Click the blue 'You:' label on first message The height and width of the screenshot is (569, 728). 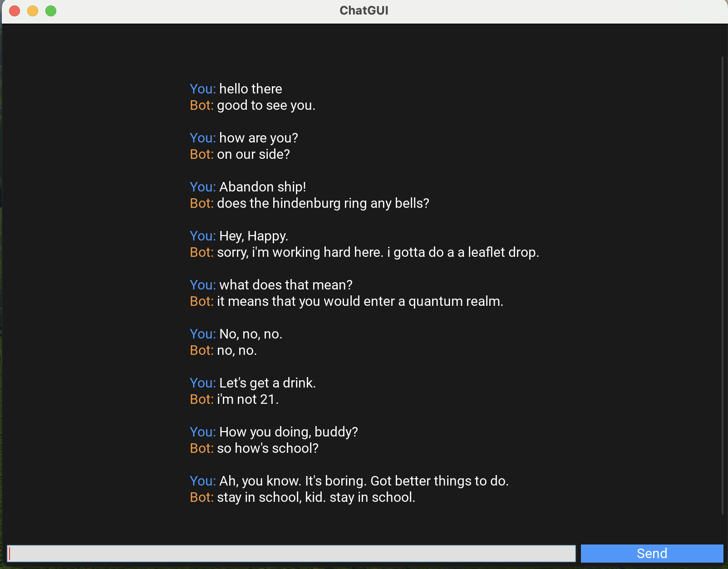(x=202, y=89)
